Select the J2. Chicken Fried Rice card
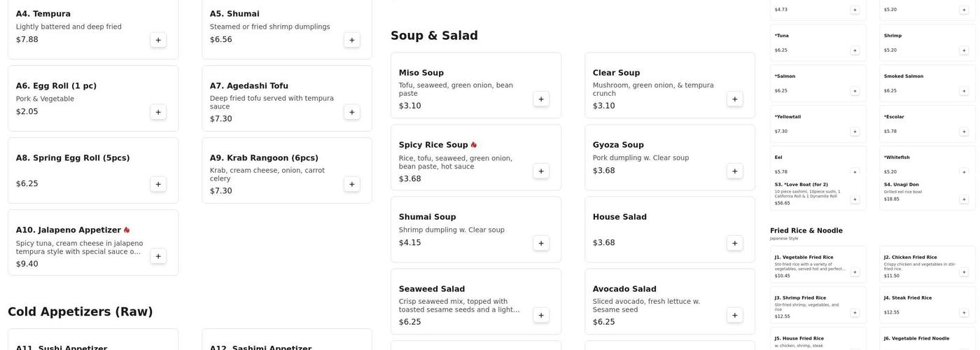 (x=927, y=265)
